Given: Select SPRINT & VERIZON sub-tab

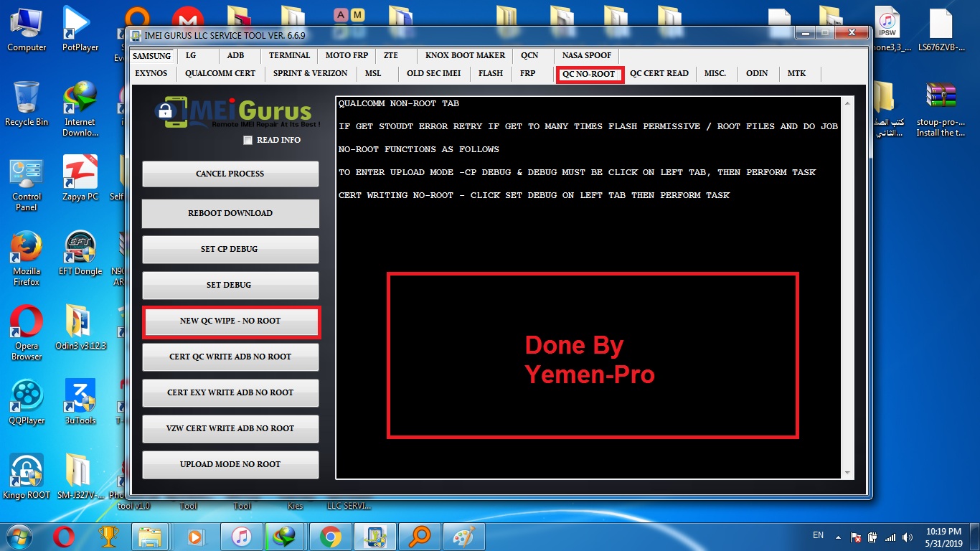Looking at the screenshot, I should tap(310, 73).
